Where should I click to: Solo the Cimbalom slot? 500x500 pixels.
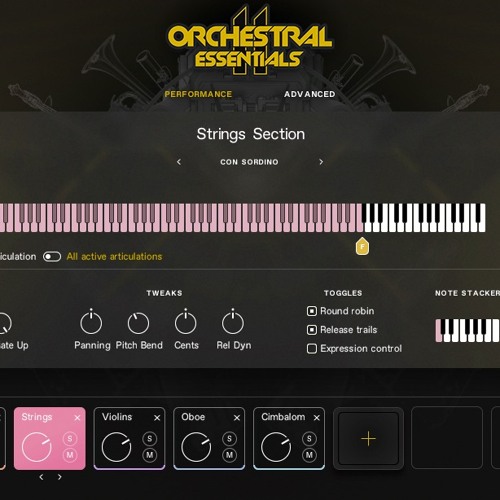(x=309, y=438)
